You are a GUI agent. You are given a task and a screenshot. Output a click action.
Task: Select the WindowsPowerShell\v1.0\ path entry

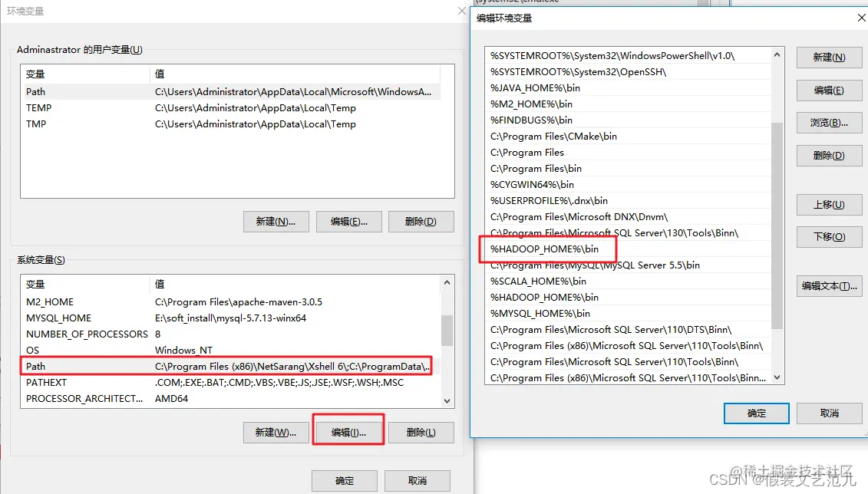pos(628,56)
